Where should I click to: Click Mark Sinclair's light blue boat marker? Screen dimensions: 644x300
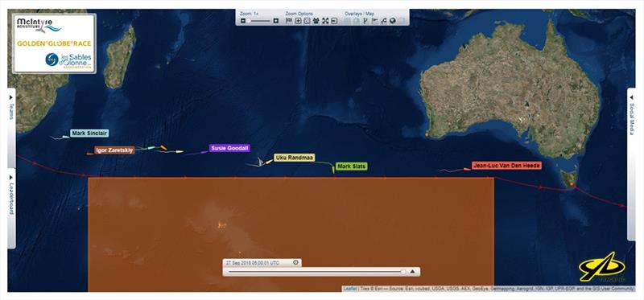tap(66, 136)
